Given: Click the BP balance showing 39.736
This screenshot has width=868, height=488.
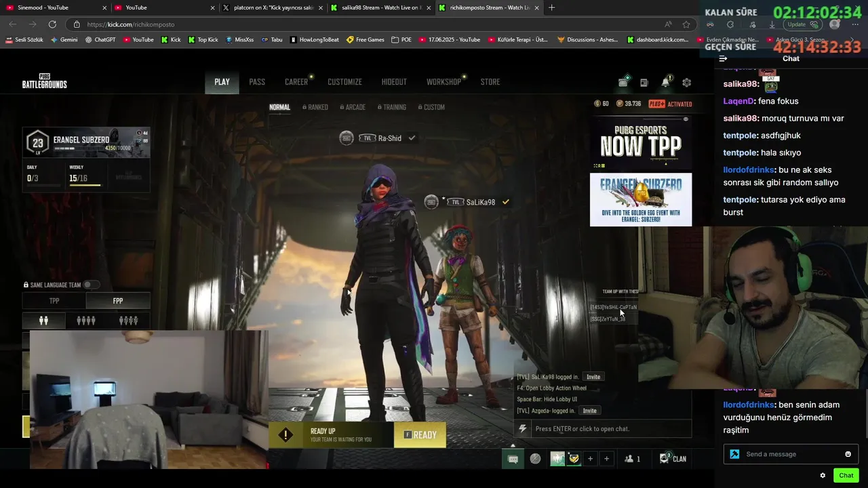Looking at the screenshot, I should 629,104.
